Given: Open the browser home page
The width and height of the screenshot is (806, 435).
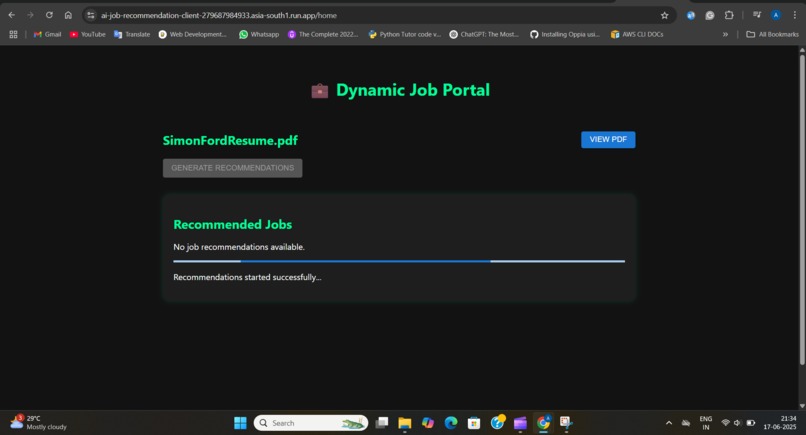Looking at the screenshot, I should click(68, 15).
